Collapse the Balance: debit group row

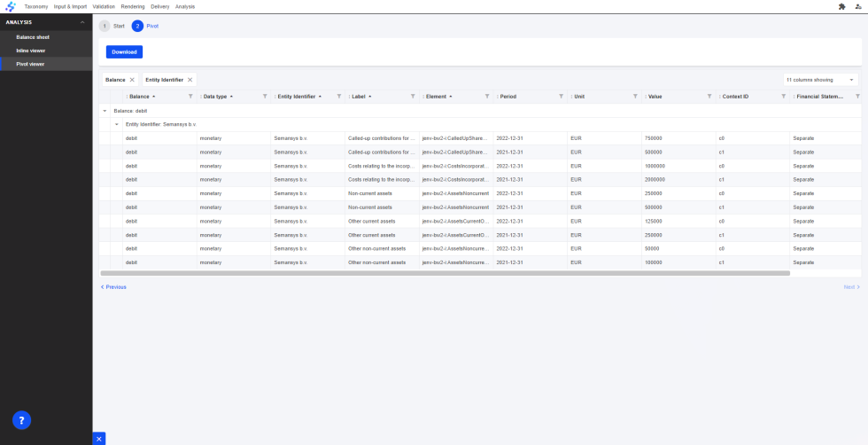[105, 111]
